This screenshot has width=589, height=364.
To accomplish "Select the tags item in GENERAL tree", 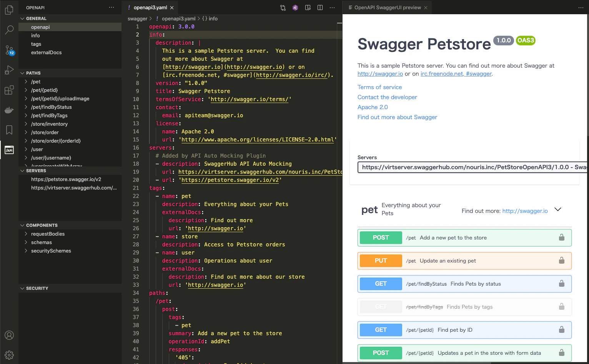I will pyautogui.click(x=70, y=44).
